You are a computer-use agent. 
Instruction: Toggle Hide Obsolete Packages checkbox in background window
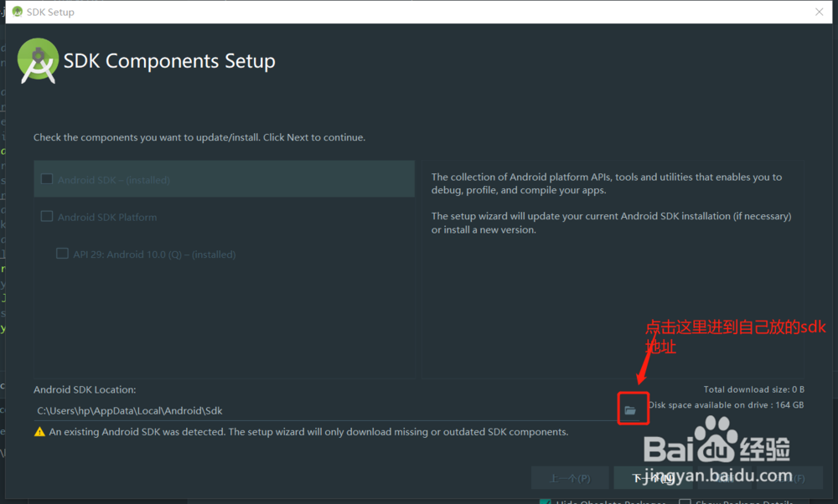point(546,501)
